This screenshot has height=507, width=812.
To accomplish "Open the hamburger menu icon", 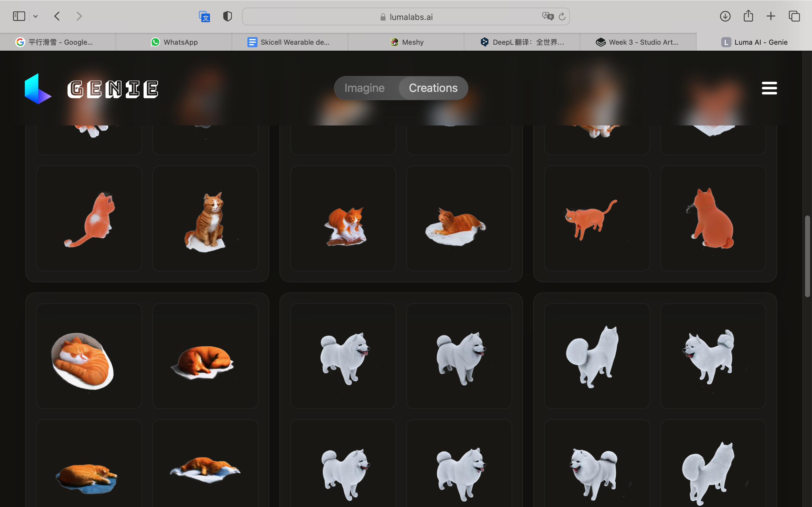I will tap(769, 88).
